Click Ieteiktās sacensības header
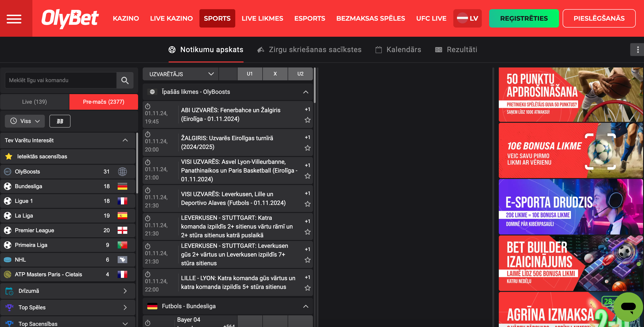 coord(68,157)
